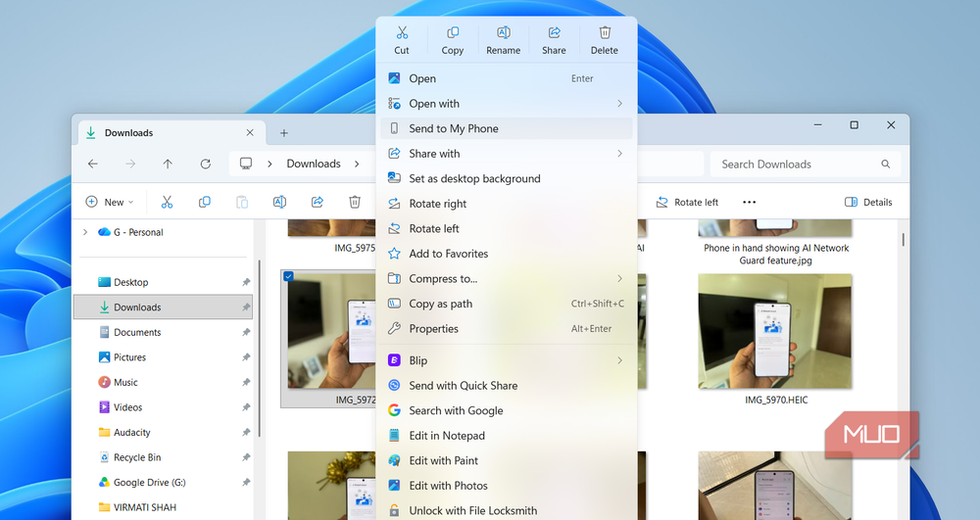980x520 pixels.
Task: Click the toolbar Copy icon
Action: [x=205, y=202]
